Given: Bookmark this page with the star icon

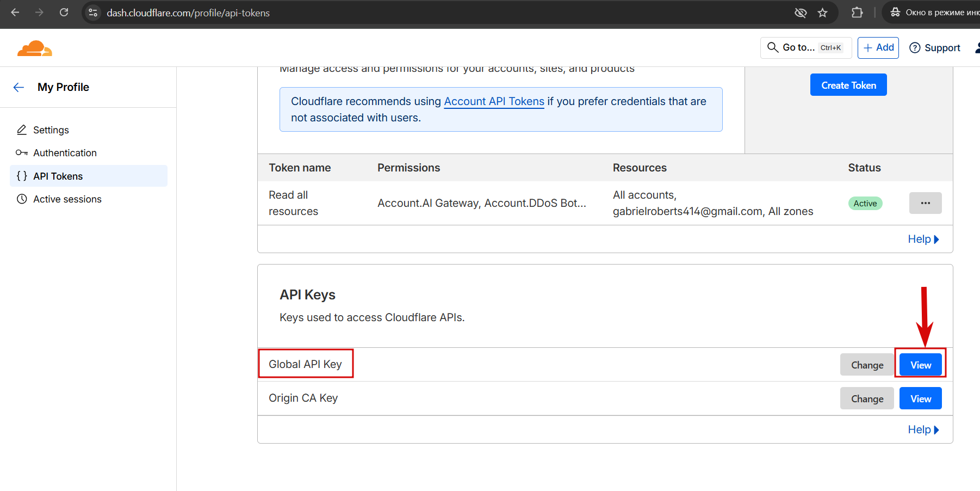Looking at the screenshot, I should tap(823, 13).
